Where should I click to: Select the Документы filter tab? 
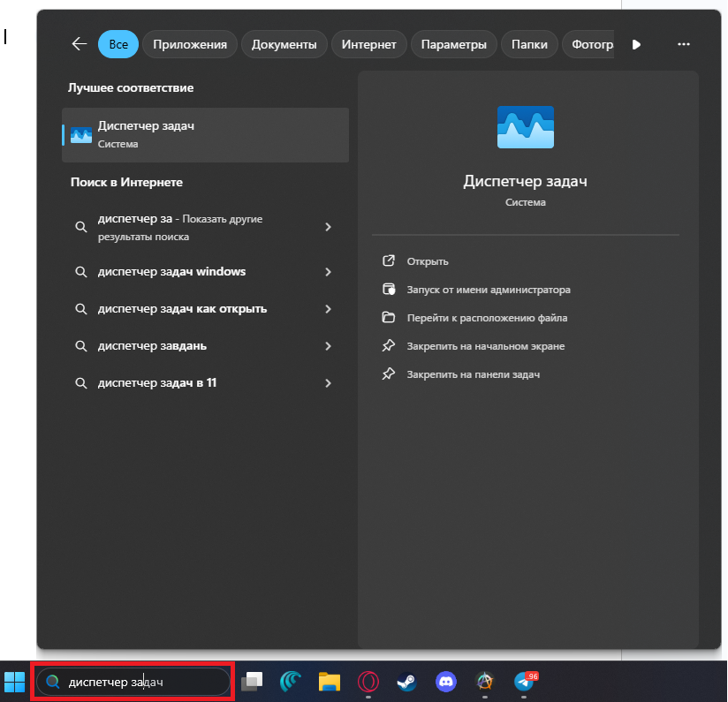[x=284, y=44]
